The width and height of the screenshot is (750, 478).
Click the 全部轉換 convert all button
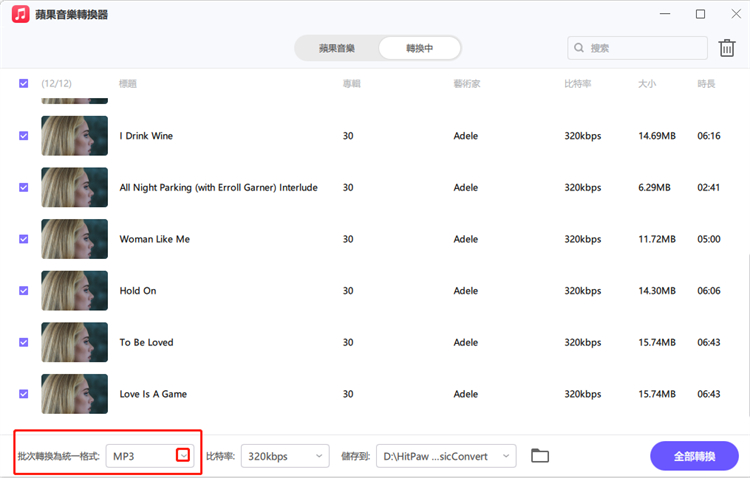695,456
